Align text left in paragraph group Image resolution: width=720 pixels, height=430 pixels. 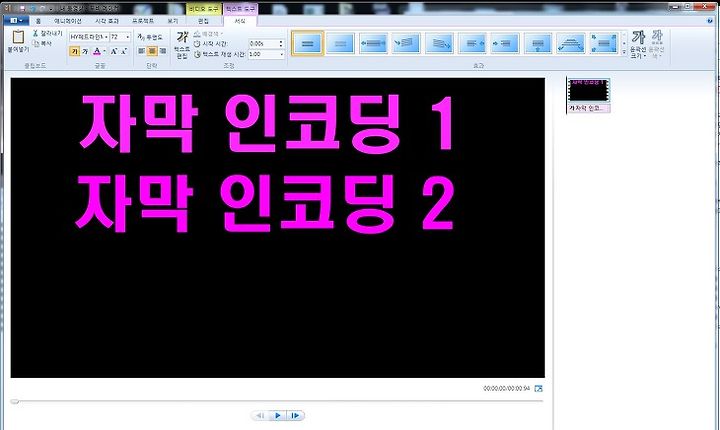[x=141, y=51]
